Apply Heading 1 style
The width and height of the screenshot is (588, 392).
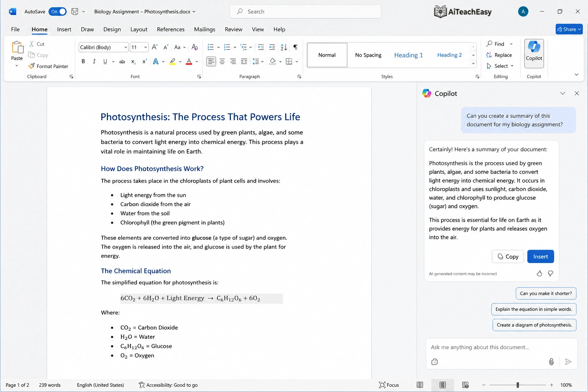pos(408,55)
